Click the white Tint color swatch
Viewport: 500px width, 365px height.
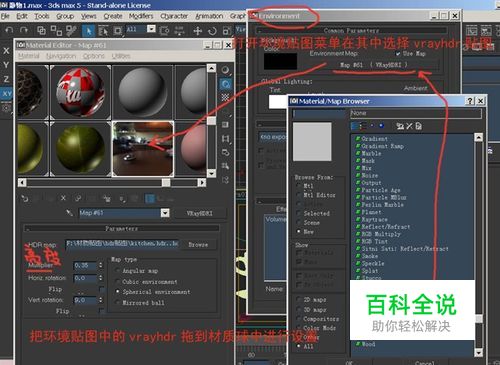click(278, 102)
